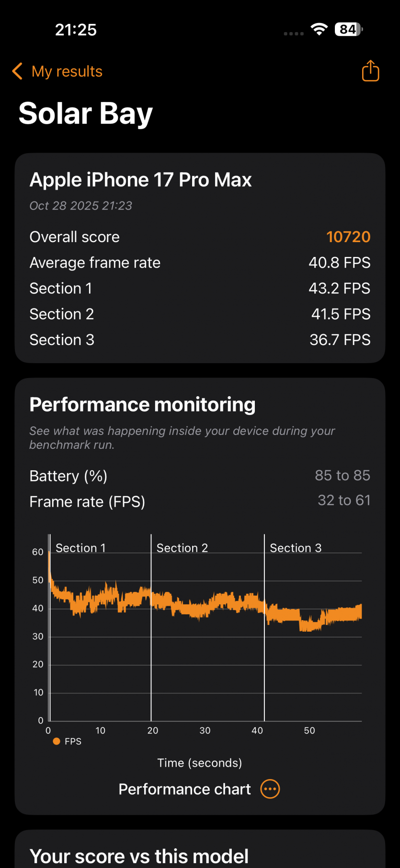Viewport: 400px width, 868px height.
Task: Tap the battery level indicator
Action: (x=348, y=29)
